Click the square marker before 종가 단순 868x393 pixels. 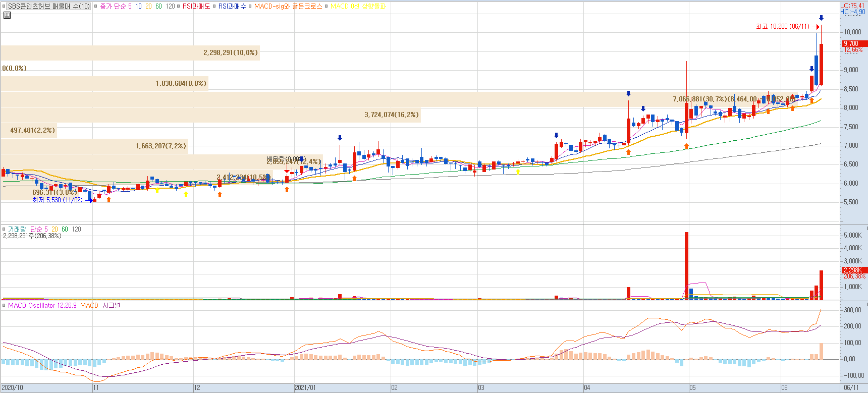point(95,7)
